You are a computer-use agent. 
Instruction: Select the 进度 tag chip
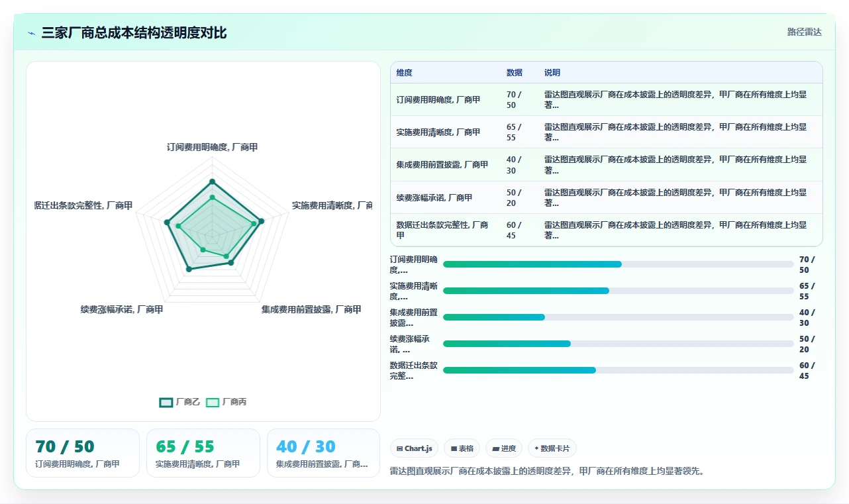[504, 448]
